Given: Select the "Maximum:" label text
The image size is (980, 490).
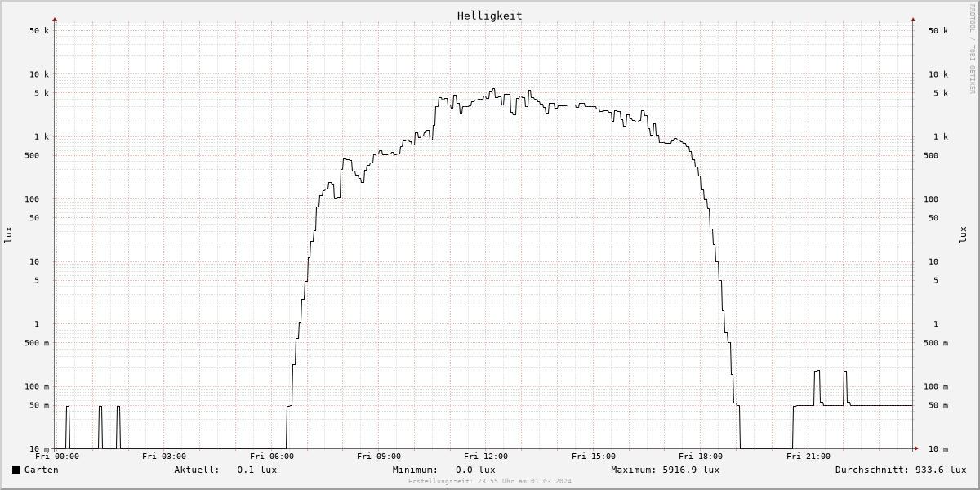Looking at the screenshot, I should (634, 470).
